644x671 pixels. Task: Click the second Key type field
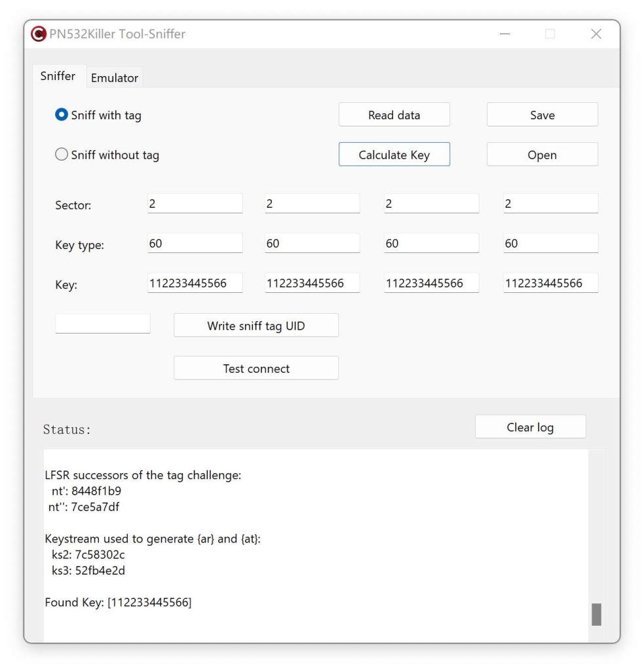point(313,243)
